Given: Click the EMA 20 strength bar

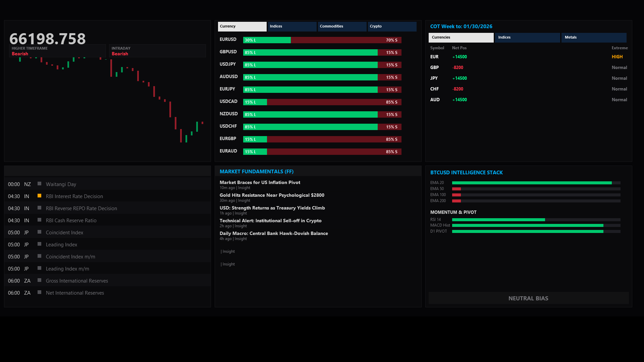Looking at the screenshot, I should coord(536,183).
